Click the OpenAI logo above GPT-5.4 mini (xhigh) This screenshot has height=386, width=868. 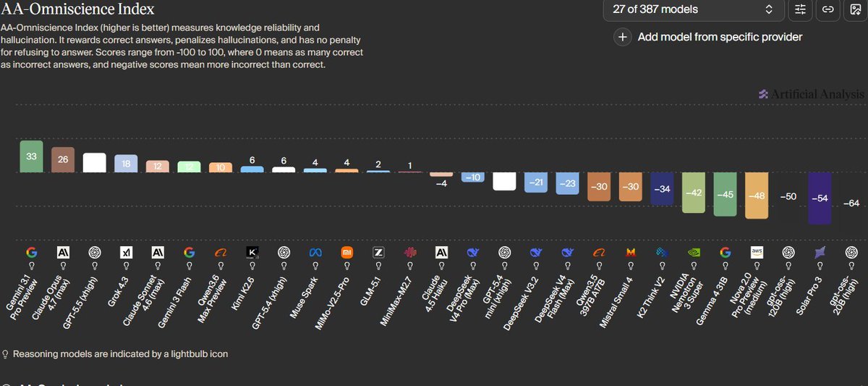coord(504,253)
